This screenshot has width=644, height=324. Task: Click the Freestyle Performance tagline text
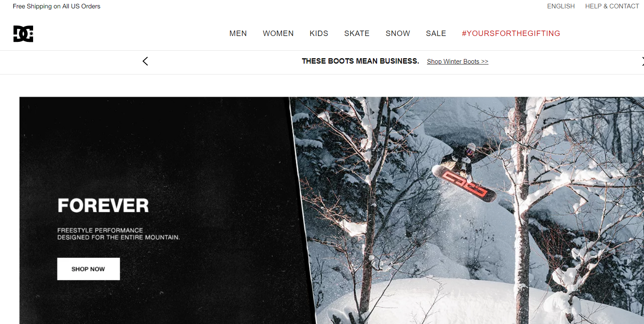119,234
